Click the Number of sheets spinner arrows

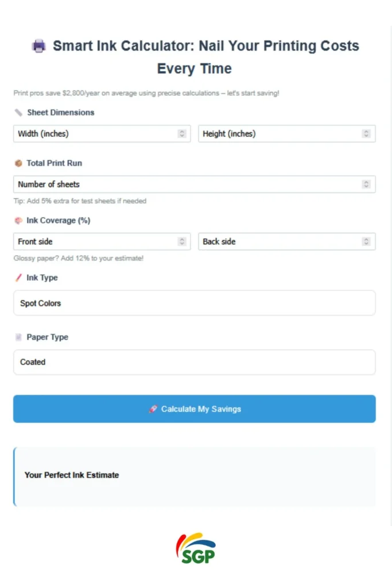tap(366, 184)
